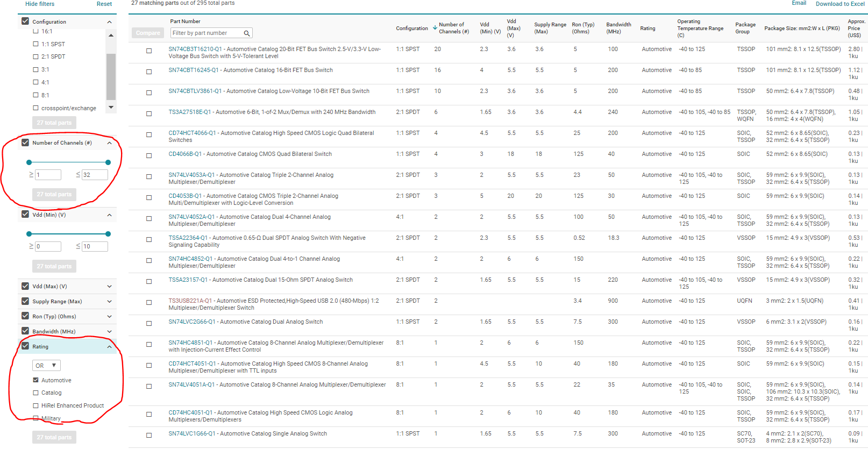Select the row checkbox for TS3A27518E-Q1
This screenshot has width=868, height=449.
tap(149, 114)
